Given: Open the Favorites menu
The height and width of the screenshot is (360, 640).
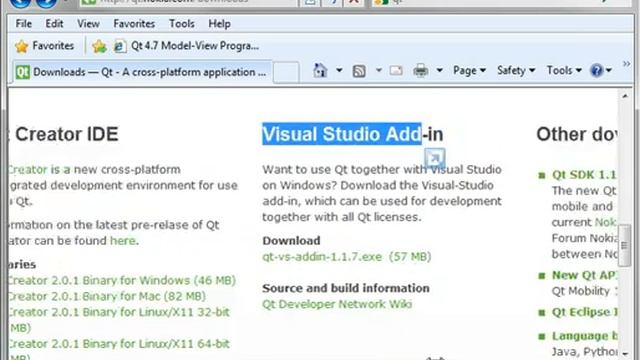Looking at the screenshot, I should pyautogui.click(x=134, y=24).
